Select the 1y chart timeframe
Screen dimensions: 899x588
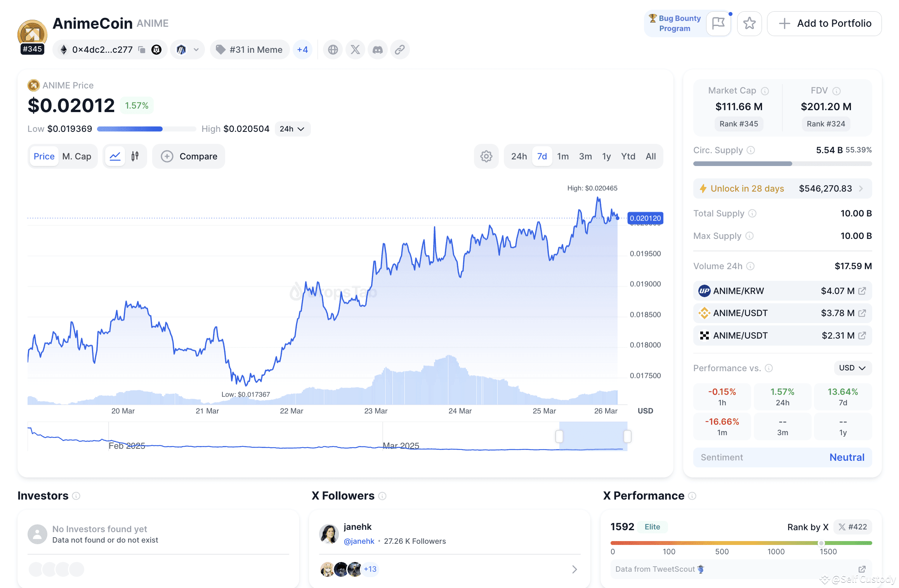pos(606,156)
